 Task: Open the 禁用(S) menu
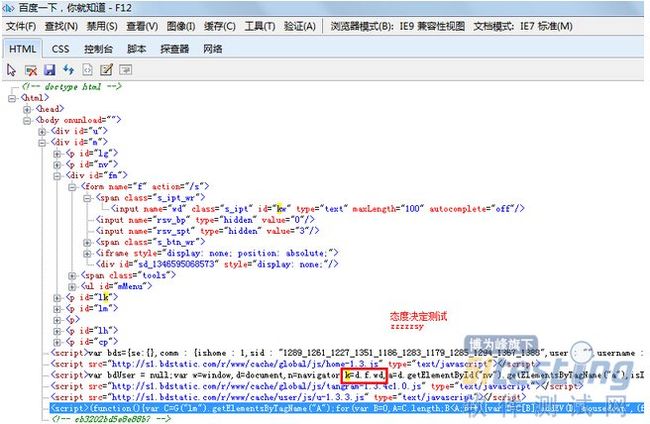(x=102, y=27)
